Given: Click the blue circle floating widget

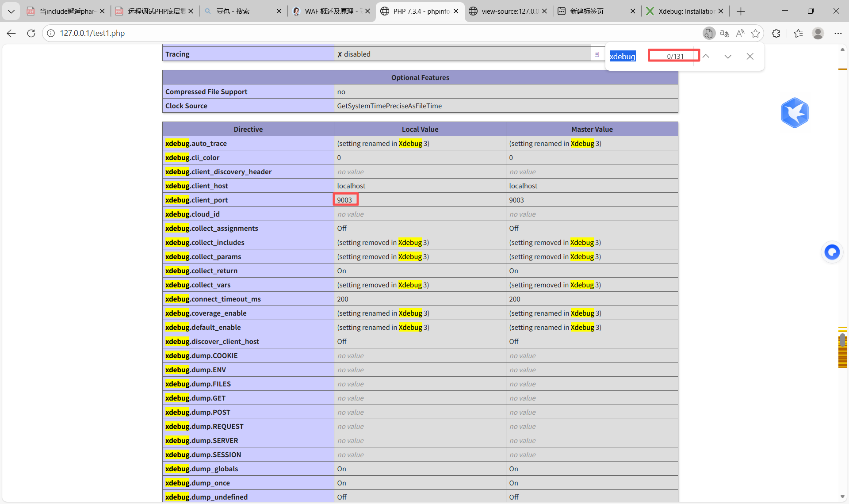Looking at the screenshot, I should pos(832,252).
